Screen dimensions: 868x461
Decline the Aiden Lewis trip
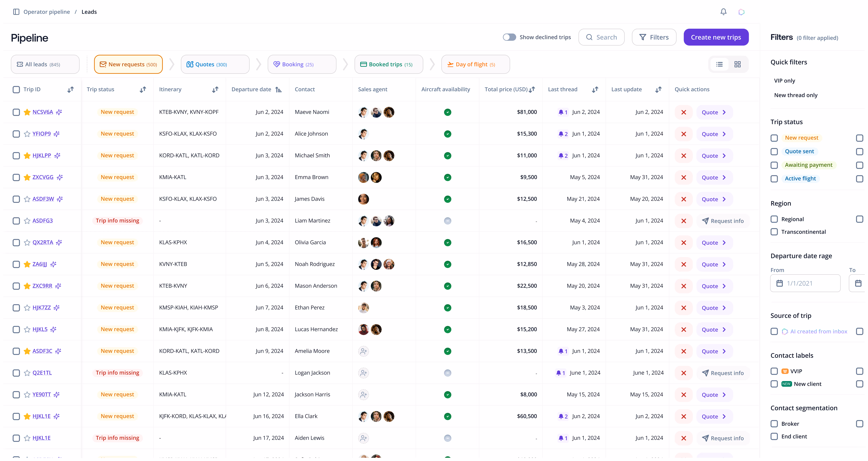(684, 438)
